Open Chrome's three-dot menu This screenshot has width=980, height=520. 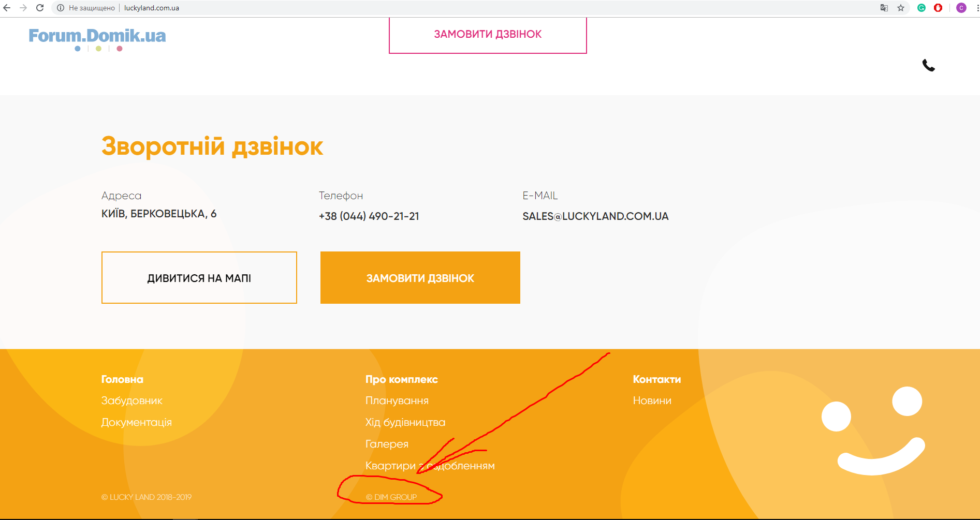click(x=977, y=8)
